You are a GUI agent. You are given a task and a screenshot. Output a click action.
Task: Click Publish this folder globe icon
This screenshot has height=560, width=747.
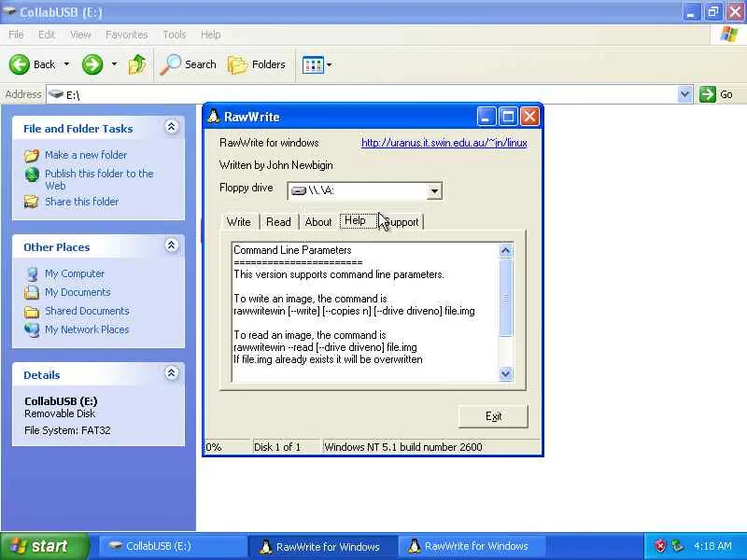32,175
